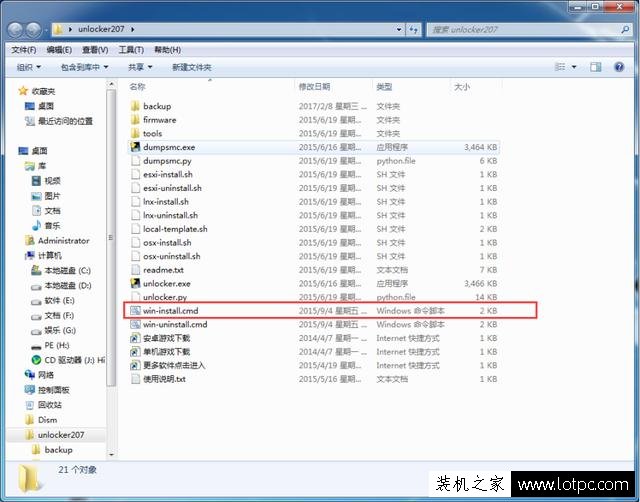Select the firmware folder icon

[x=136, y=120]
